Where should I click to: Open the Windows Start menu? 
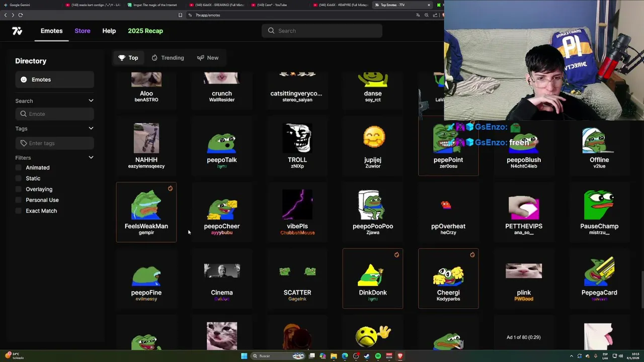244,356
